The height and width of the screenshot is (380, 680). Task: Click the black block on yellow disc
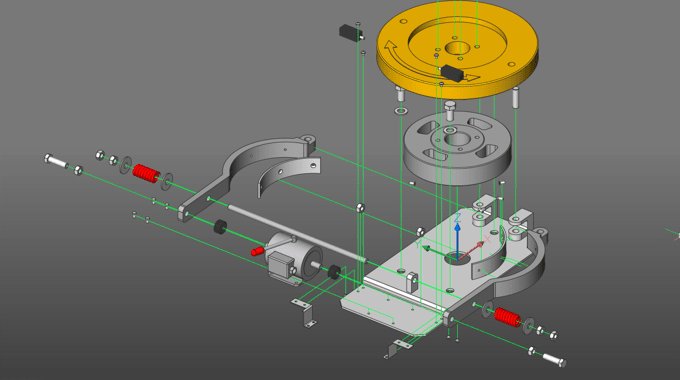(452, 73)
